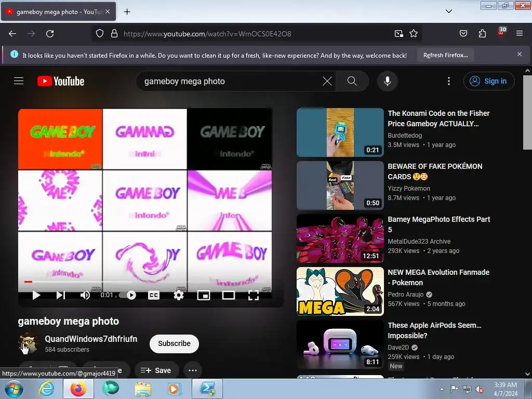Open the QuandWindows7dhfriufn channel name link
Screen dimensions: 532x399
(91, 339)
